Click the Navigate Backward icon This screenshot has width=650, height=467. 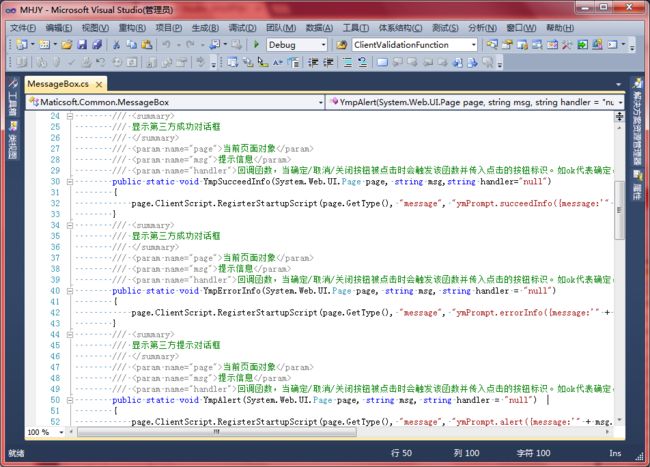(214, 44)
